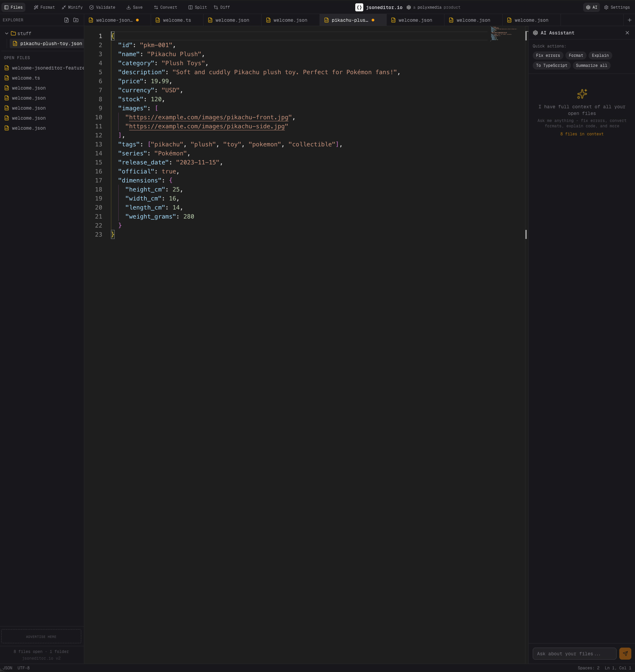
Task: Open welcome.ts in Open Files list
Action: (42, 78)
